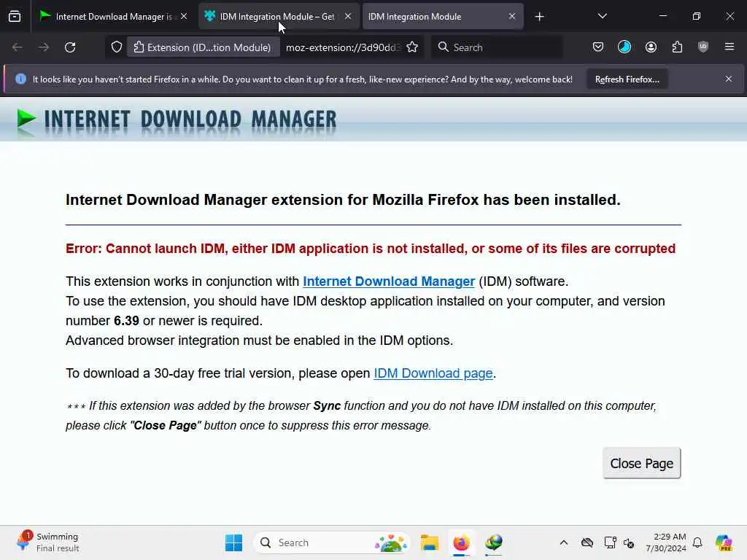Select the active IDM Integration Module tab

coord(443,17)
